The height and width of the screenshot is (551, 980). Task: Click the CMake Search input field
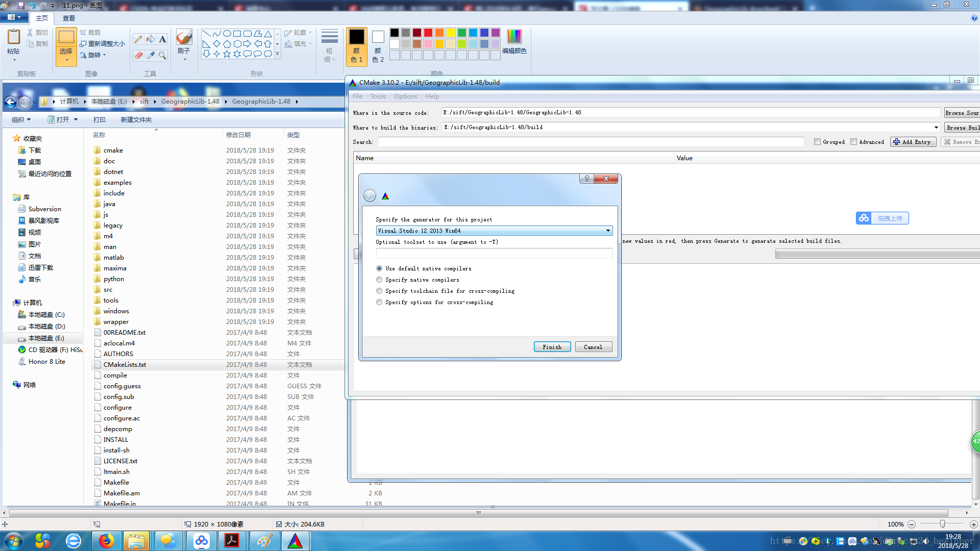[591, 142]
